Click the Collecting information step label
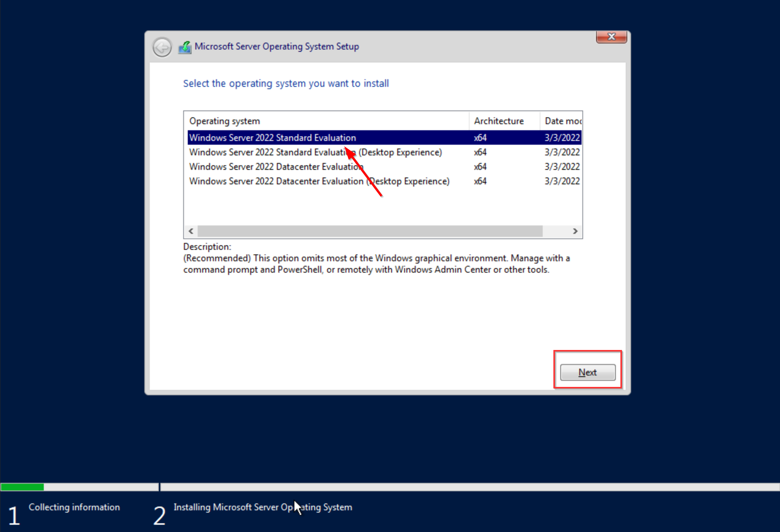This screenshot has width=780, height=532. pyautogui.click(x=74, y=507)
